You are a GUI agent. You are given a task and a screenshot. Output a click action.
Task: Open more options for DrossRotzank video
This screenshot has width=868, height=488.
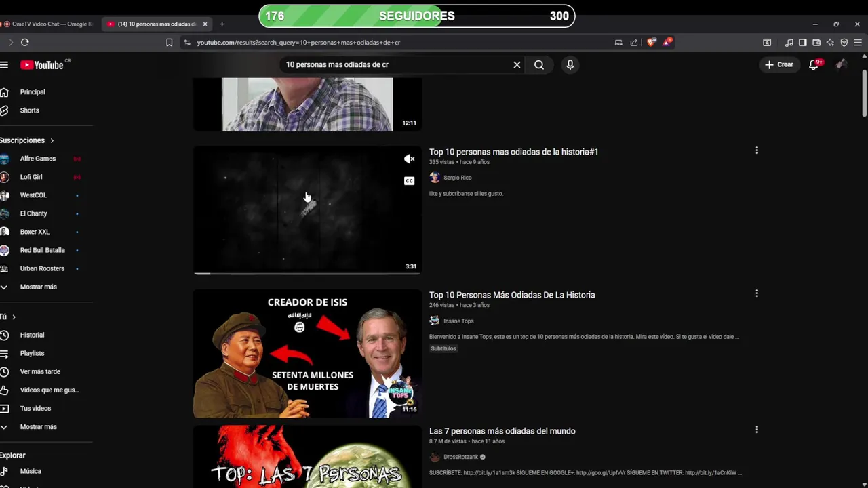[x=757, y=430]
